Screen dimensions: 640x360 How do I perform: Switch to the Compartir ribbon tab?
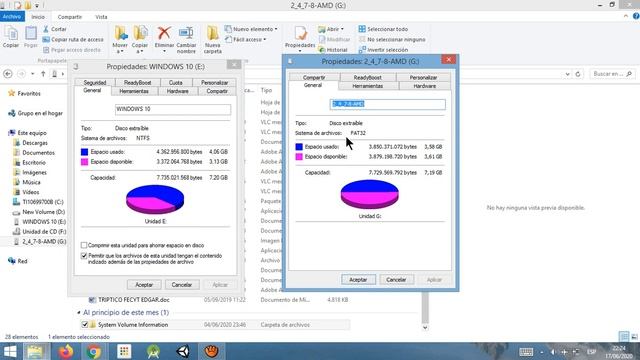click(x=70, y=17)
